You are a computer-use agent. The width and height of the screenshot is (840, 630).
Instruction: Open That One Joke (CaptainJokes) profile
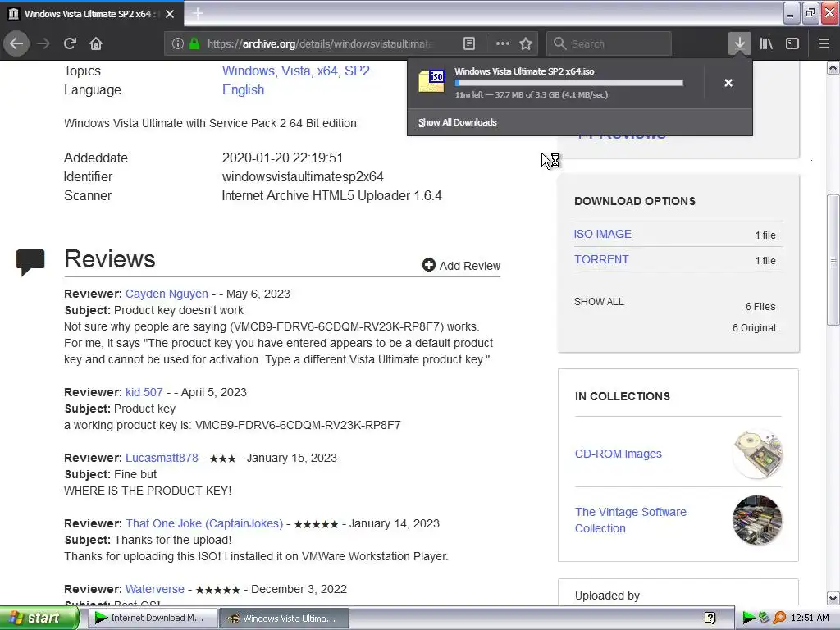(204, 523)
